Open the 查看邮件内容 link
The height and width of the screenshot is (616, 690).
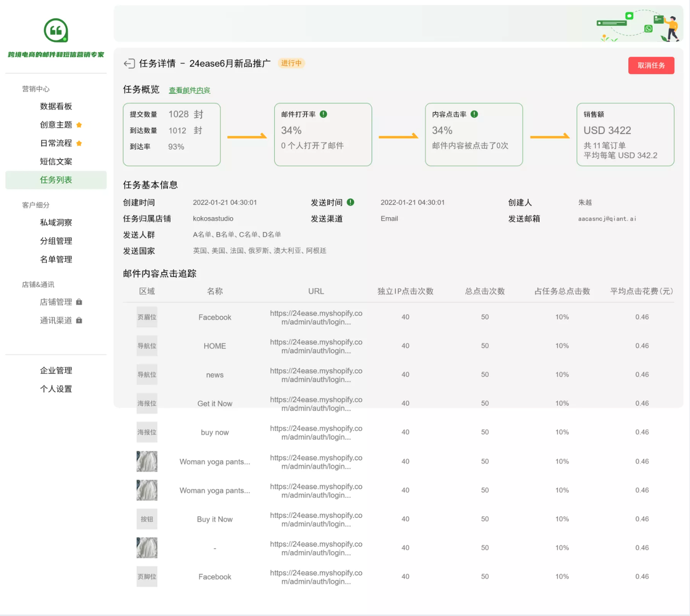tap(190, 90)
